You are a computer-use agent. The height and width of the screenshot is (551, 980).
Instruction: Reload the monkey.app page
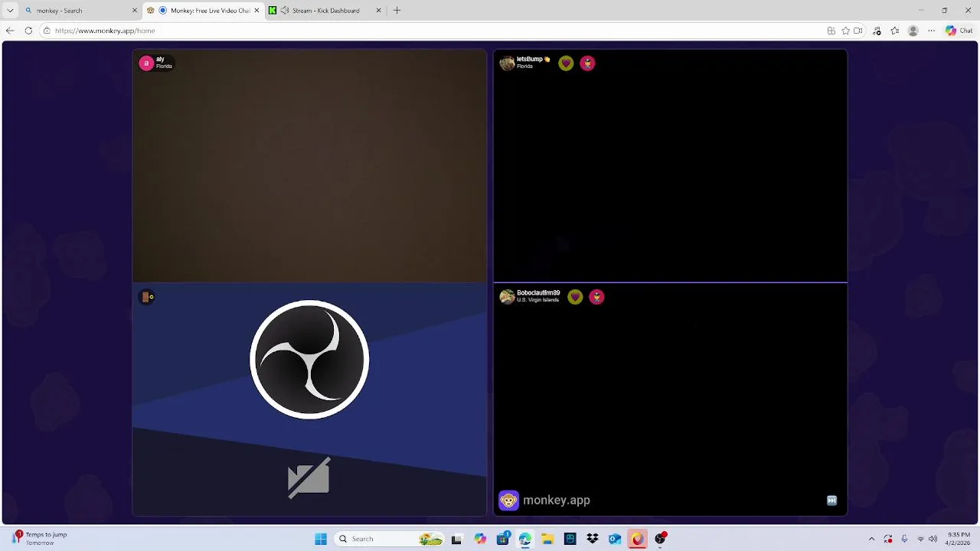pyautogui.click(x=28, y=31)
